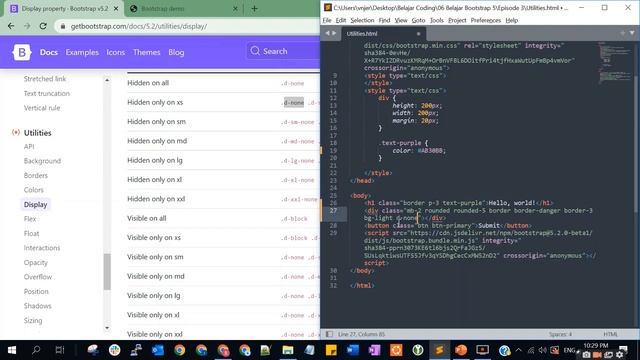Open the Preferences menu
The height and width of the screenshot is (360, 640).
coord(486,20)
